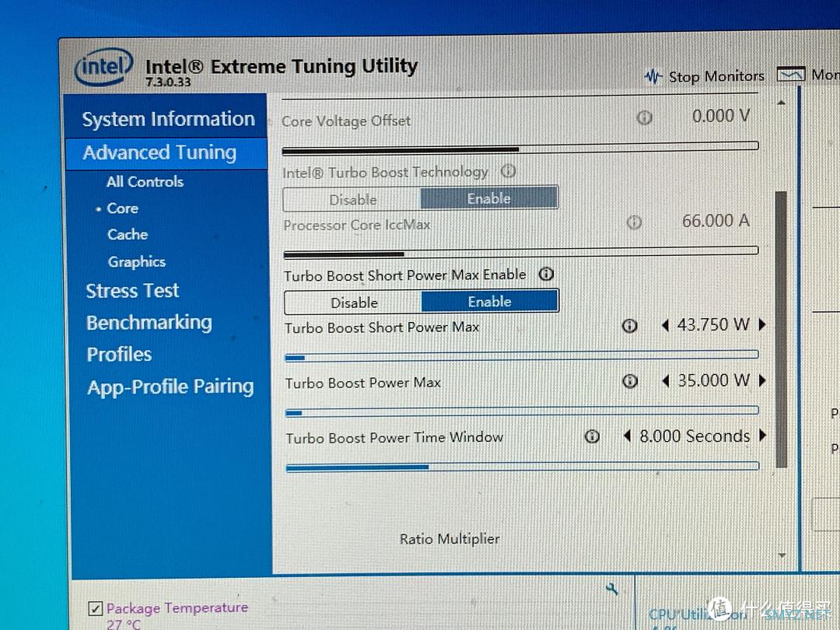Image resolution: width=840 pixels, height=630 pixels.
Task: Open info icon for Turbo Boost Short Power Max Enable
Action: click(546, 275)
